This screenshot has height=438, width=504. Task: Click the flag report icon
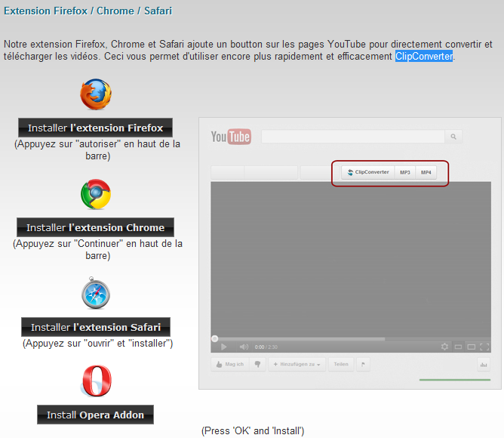[363, 364]
